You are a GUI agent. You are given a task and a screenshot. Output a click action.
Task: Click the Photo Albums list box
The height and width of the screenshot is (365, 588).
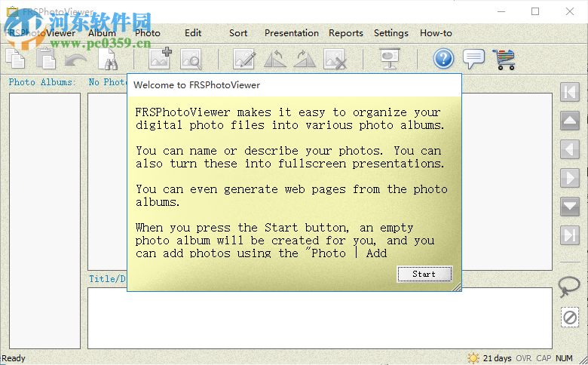pos(45,221)
